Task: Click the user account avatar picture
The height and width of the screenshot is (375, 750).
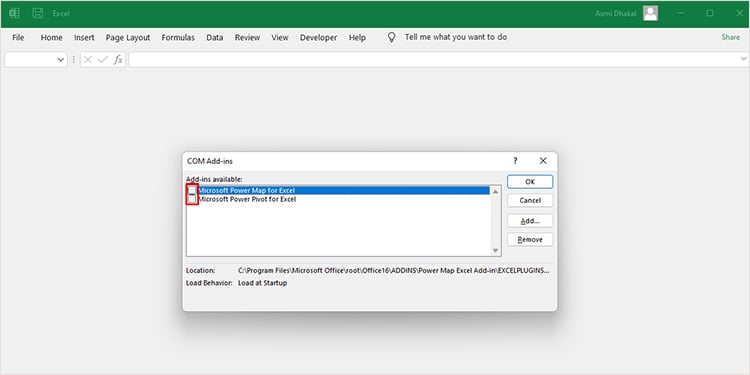Action: (651, 13)
